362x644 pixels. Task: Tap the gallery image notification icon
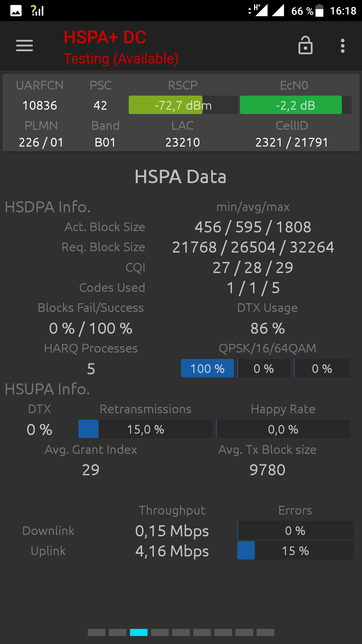(16, 11)
